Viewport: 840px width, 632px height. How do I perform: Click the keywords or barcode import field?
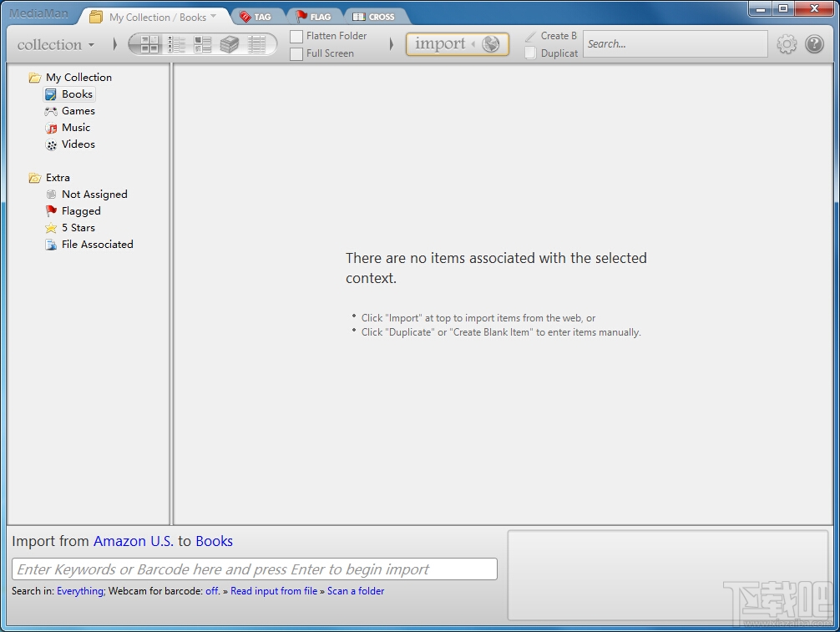tap(255, 569)
